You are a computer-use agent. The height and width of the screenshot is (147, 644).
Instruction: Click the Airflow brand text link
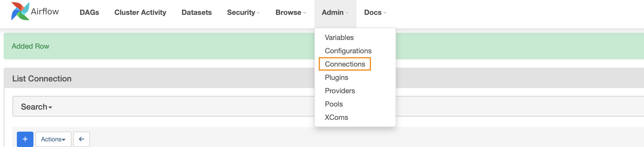[45, 11]
